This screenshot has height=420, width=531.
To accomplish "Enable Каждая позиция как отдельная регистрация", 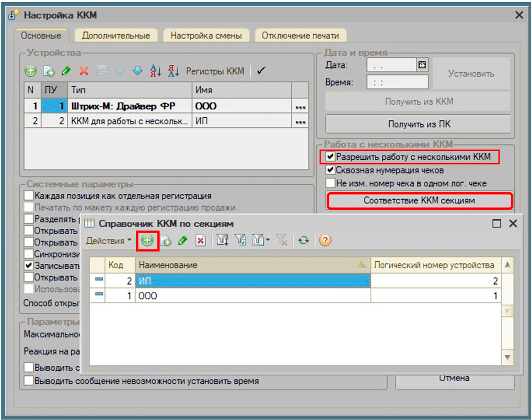I will (29, 196).
